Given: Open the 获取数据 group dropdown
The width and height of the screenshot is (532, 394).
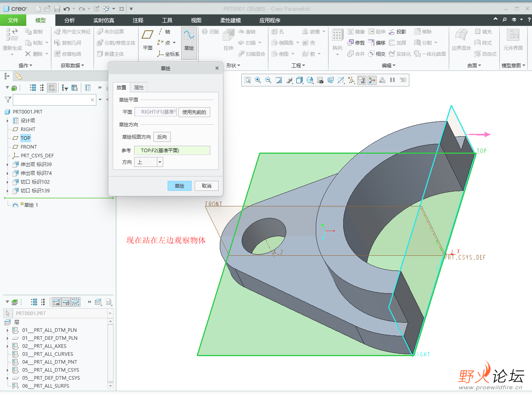Looking at the screenshot, I should [x=72, y=65].
